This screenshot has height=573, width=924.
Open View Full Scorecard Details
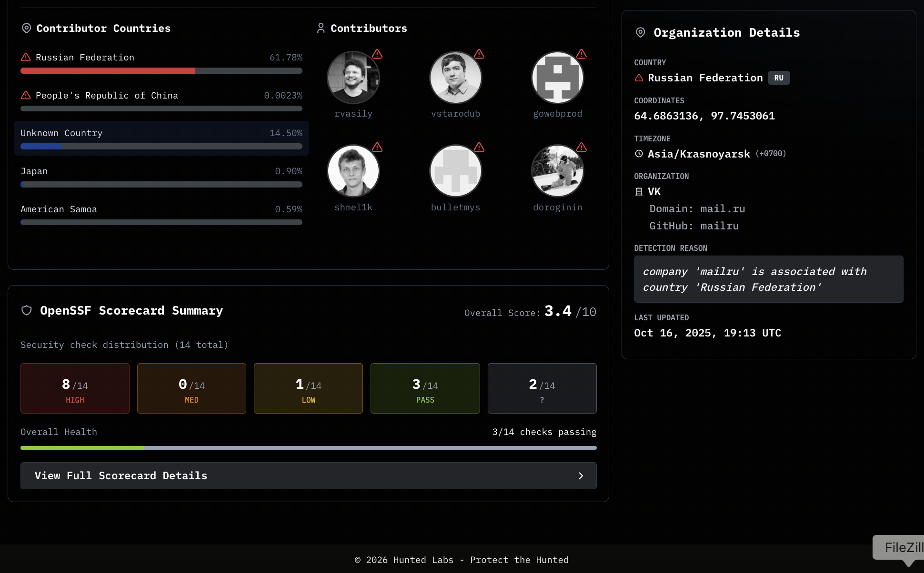308,476
